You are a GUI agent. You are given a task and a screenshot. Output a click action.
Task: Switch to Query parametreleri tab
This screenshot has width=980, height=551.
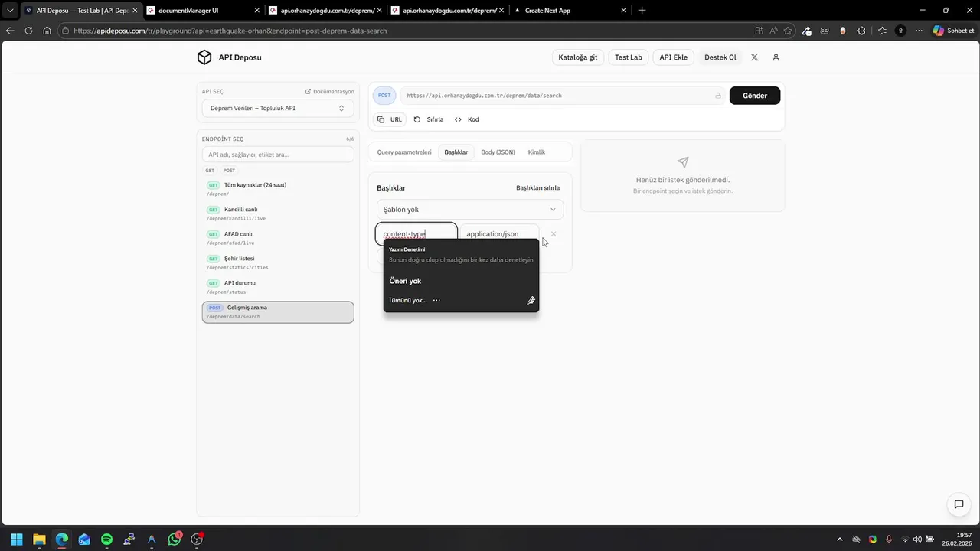tap(404, 152)
